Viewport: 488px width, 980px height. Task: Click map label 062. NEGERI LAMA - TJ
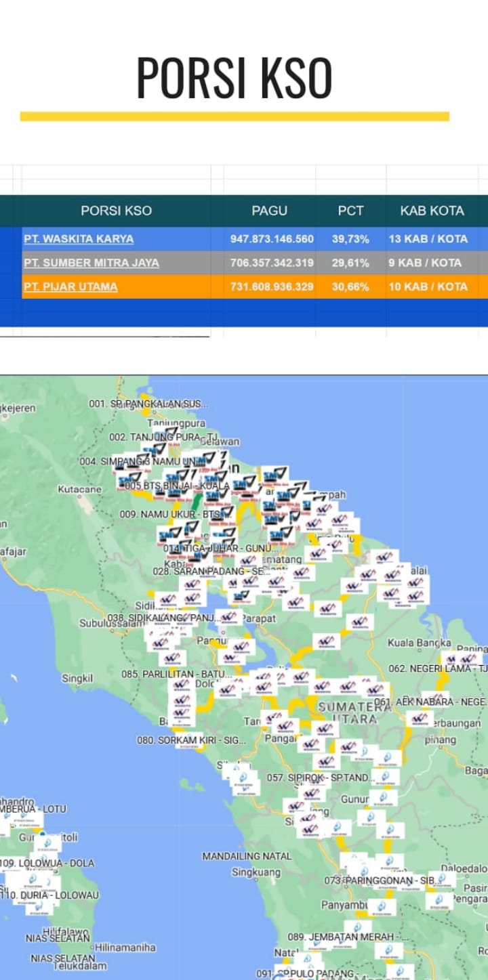[x=439, y=668]
